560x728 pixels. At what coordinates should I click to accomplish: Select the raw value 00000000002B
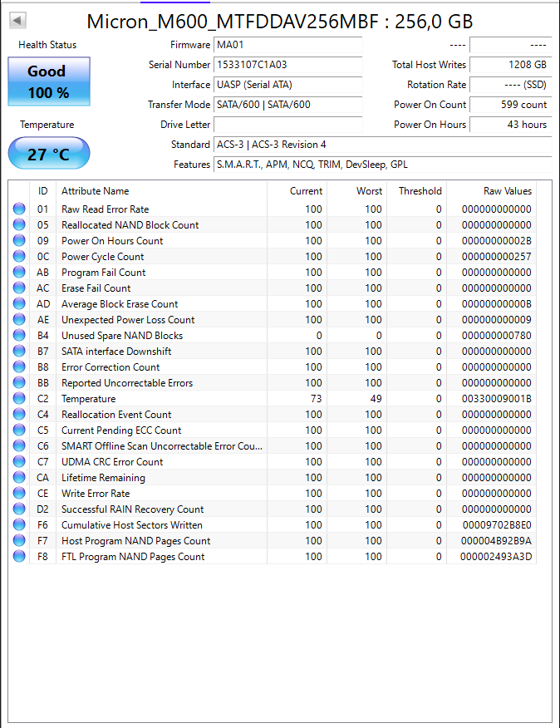(x=496, y=241)
